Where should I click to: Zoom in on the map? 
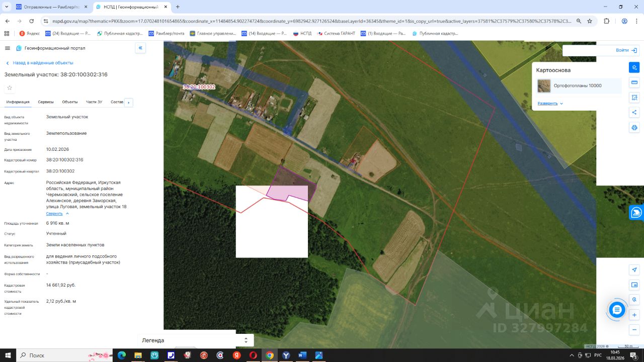coord(634,315)
